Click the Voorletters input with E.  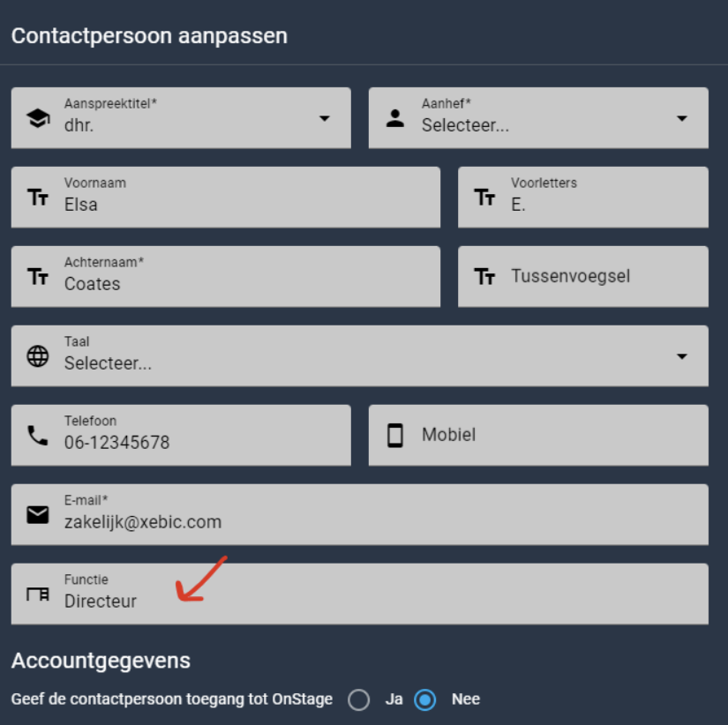[583, 198]
